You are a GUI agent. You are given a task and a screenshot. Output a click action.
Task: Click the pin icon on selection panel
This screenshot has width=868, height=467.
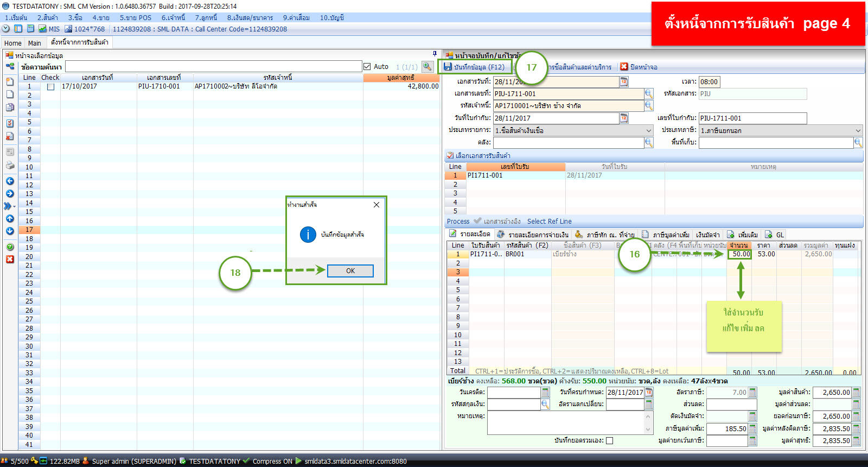pos(435,53)
